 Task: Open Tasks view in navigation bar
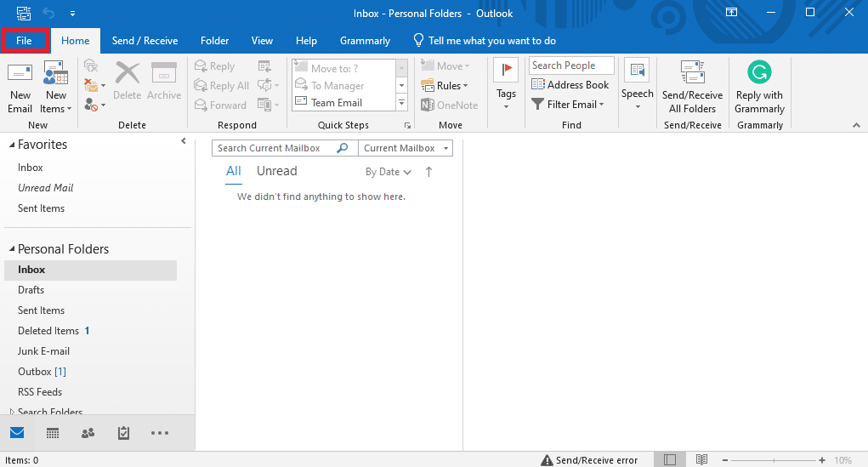pos(123,433)
